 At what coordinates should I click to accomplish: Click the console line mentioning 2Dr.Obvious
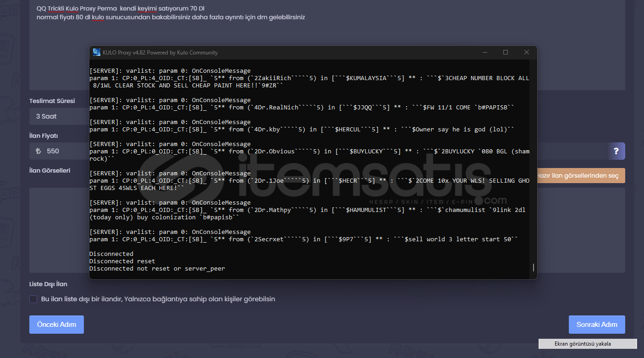click(x=309, y=155)
